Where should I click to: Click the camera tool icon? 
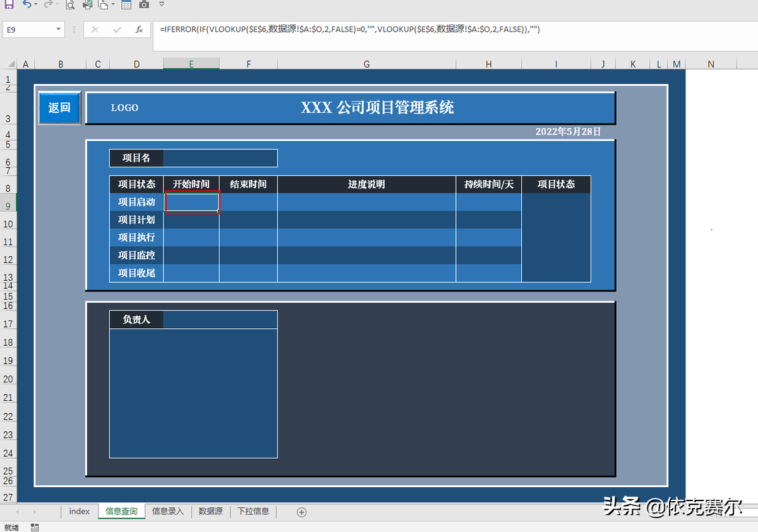tap(144, 4)
